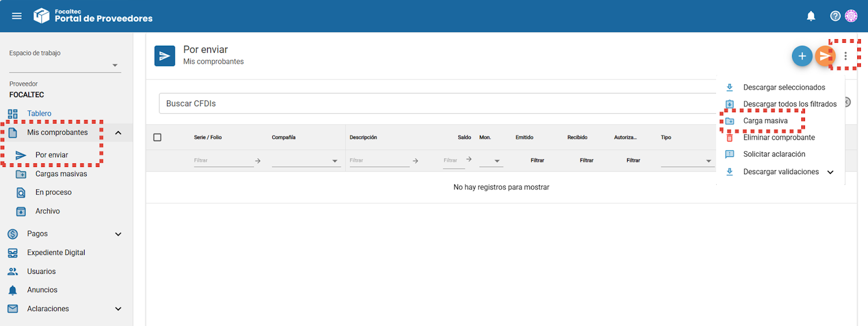
Task: Click the Archivo archive box icon
Action: 21,212
